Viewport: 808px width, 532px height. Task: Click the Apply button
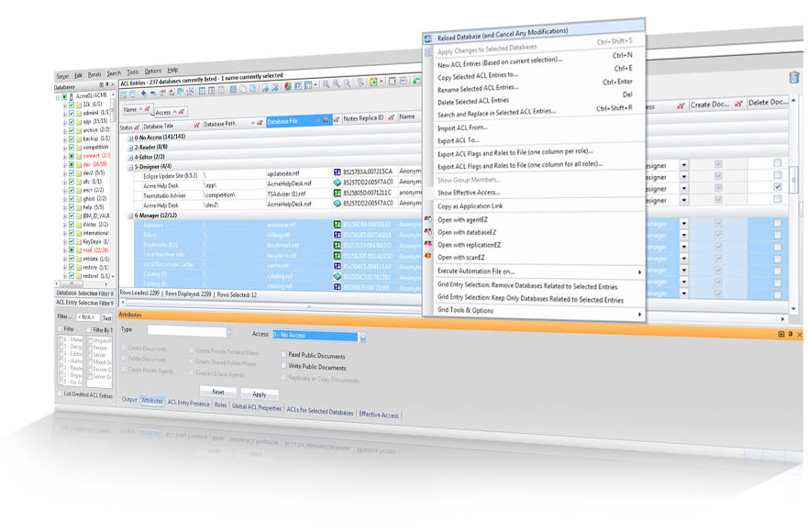click(260, 394)
